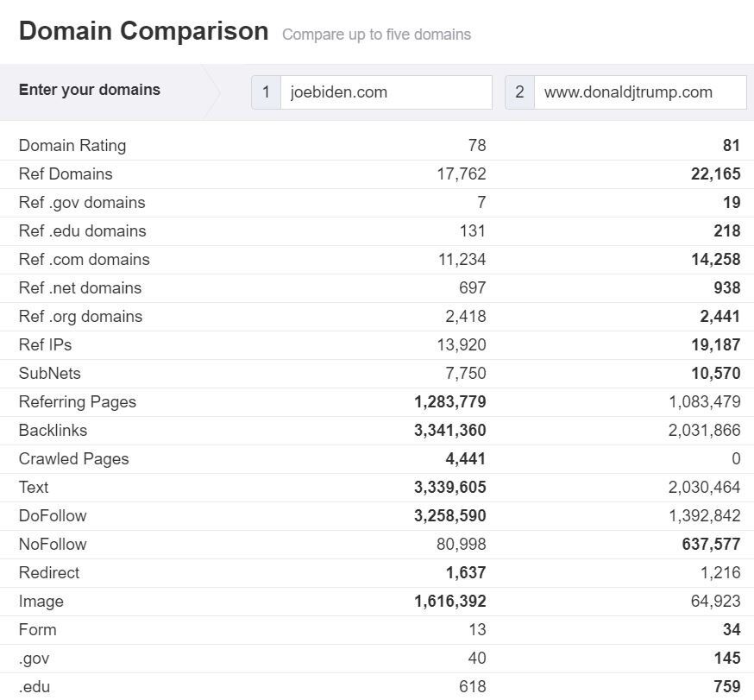754x700 pixels.
Task: Click NoFollow value 637,577
Action: (711, 544)
